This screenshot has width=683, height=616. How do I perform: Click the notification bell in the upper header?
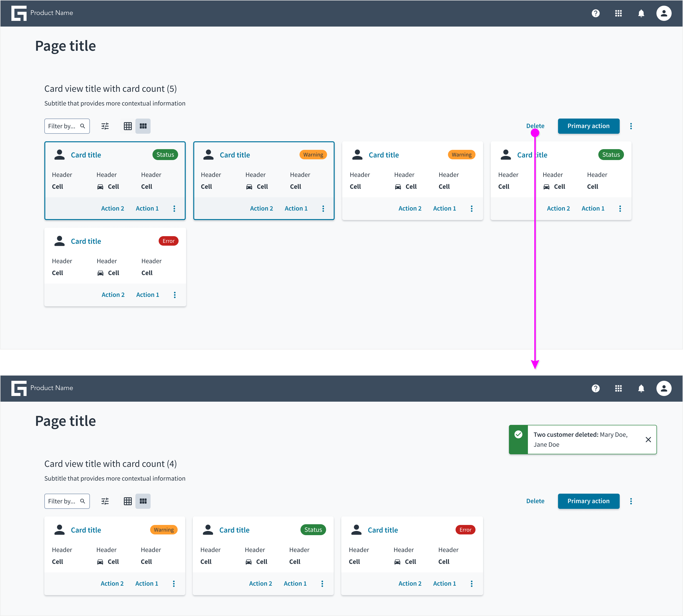click(641, 13)
